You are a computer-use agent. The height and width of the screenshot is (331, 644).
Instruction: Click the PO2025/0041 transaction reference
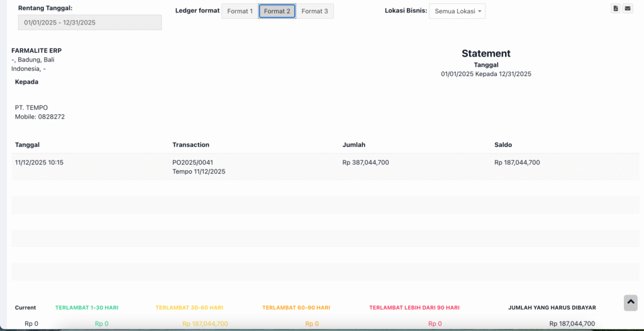tap(192, 163)
